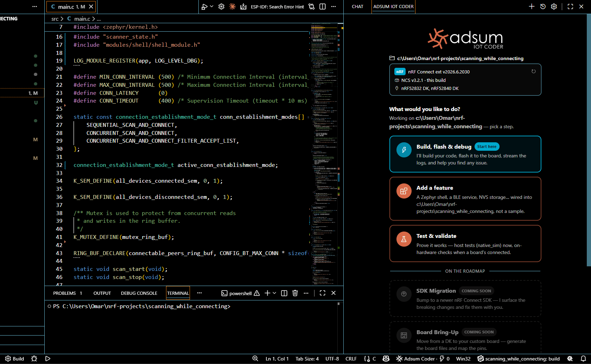Open the OUTPUT panel tab
This screenshot has height=364, width=591.
click(x=102, y=293)
